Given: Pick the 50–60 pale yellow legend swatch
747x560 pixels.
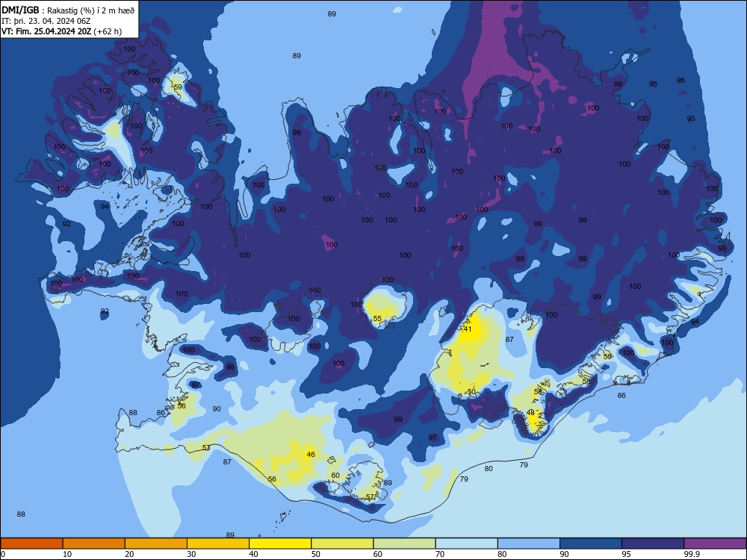Looking at the screenshot, I should coord(342,544).
